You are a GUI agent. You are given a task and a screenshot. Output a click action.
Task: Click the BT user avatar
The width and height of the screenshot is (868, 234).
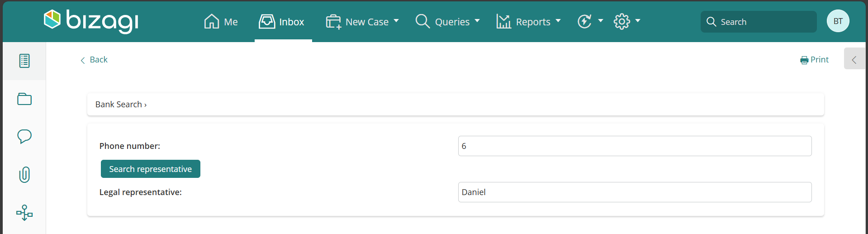(838, 21)
